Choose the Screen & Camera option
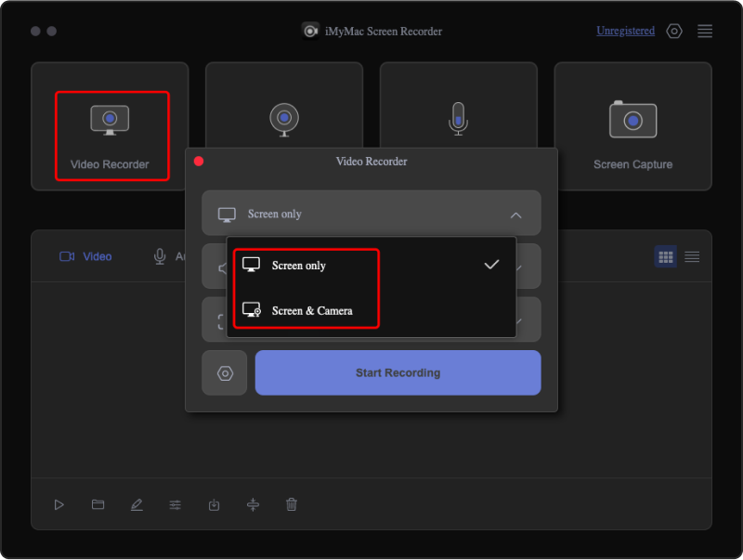Screen dimensions: 743x560 (x=311, y=310)
